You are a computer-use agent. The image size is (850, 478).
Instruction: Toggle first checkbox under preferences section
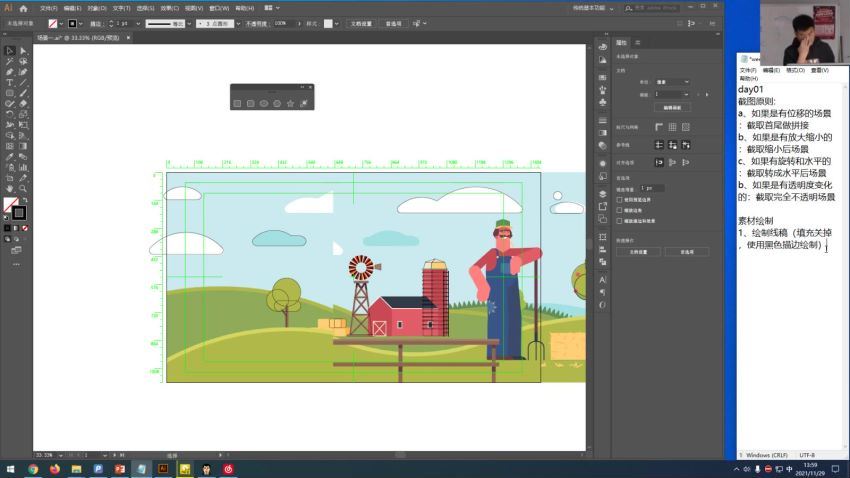click(620, 199)
